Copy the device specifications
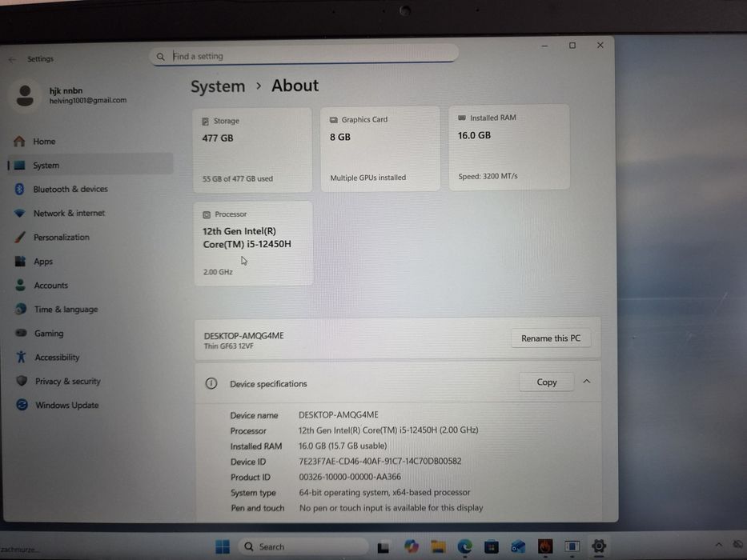Image resolution: width=747 pixels, height=560 pixels. click(546, 382)
